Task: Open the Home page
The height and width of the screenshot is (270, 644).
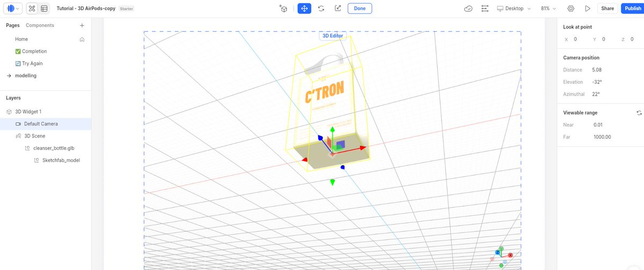Action: tap(46, 39)
